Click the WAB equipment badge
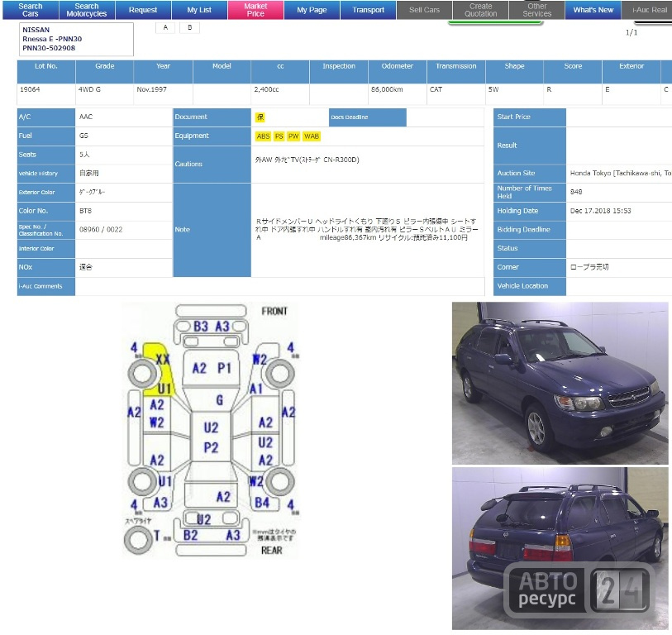Screen dimensions: 672x635 (x=312, y=136)
